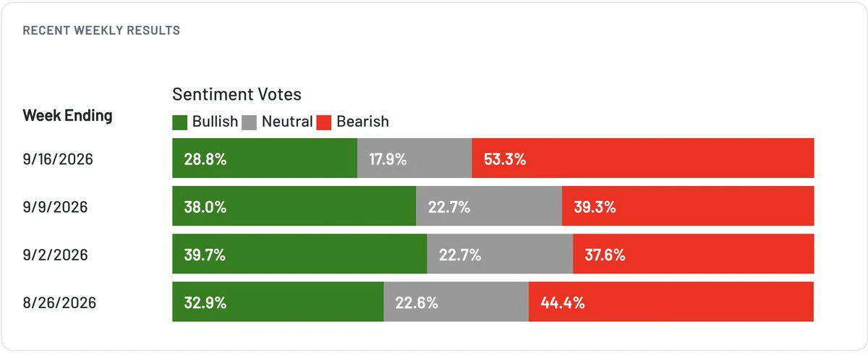Image resolution: width=868 pixels, height=353 pixels.
Task: Click the red Bearish legend swatch
Action: [324, 122]
